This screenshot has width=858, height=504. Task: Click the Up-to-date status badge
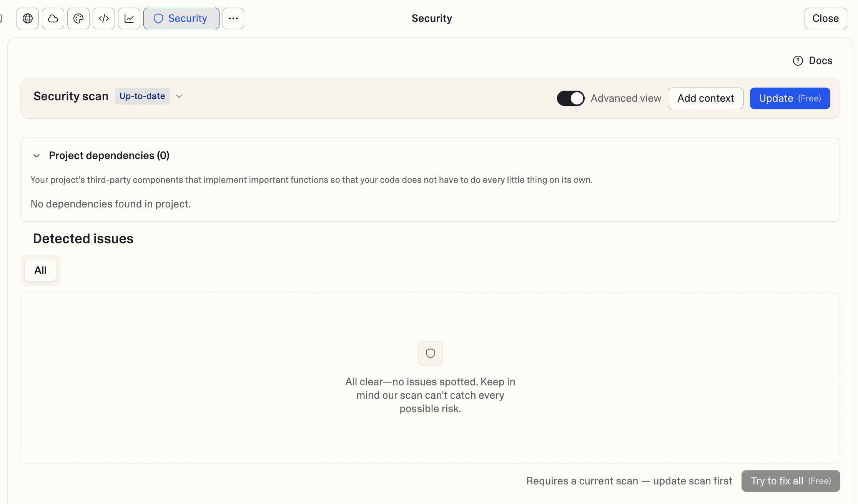tap(142, 96)
